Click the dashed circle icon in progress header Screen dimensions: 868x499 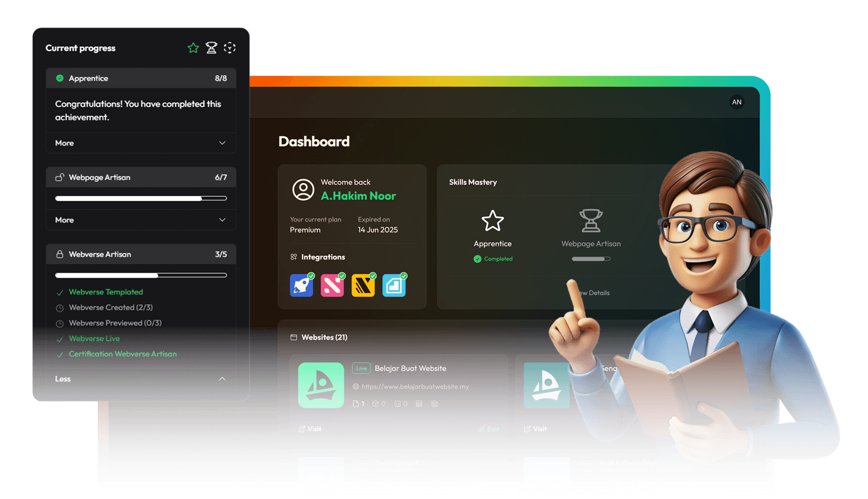(229, 48)
